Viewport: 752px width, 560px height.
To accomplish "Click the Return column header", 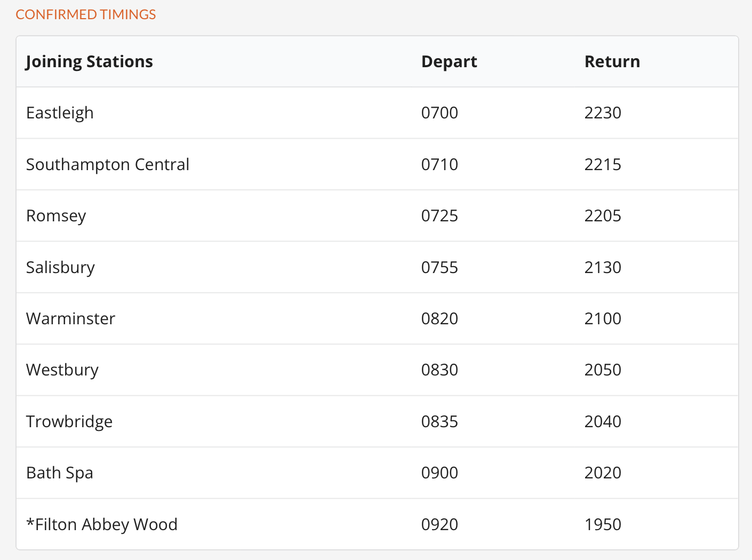I will [612, 62].
